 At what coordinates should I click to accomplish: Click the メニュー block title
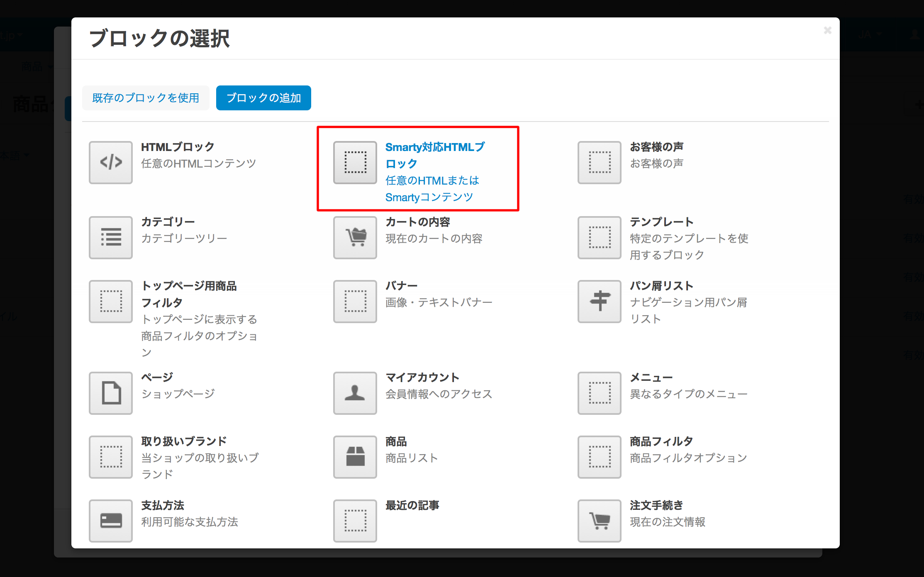coord(651,377)
